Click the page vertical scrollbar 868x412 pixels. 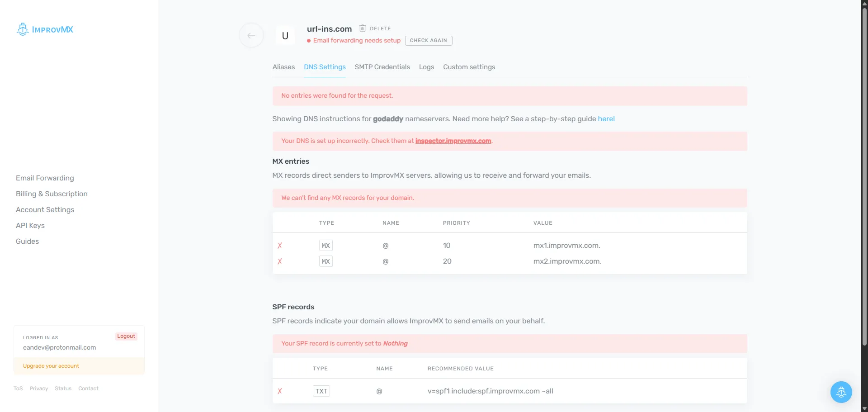(x=864, y=181)
